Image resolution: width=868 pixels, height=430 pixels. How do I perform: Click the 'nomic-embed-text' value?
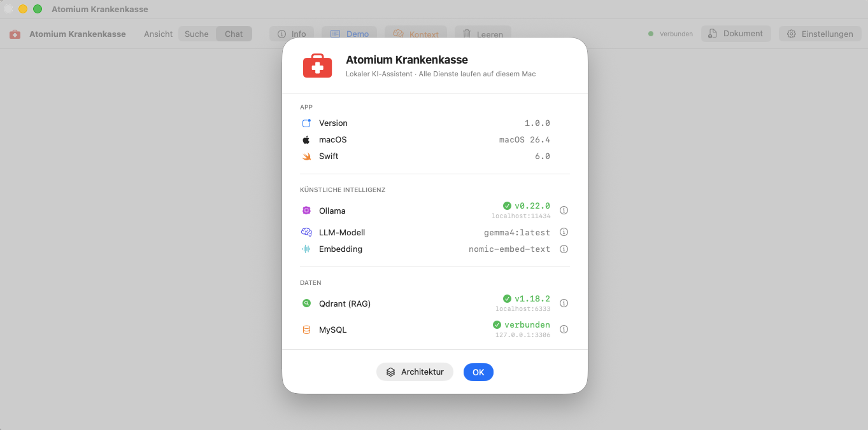[509, 249]
